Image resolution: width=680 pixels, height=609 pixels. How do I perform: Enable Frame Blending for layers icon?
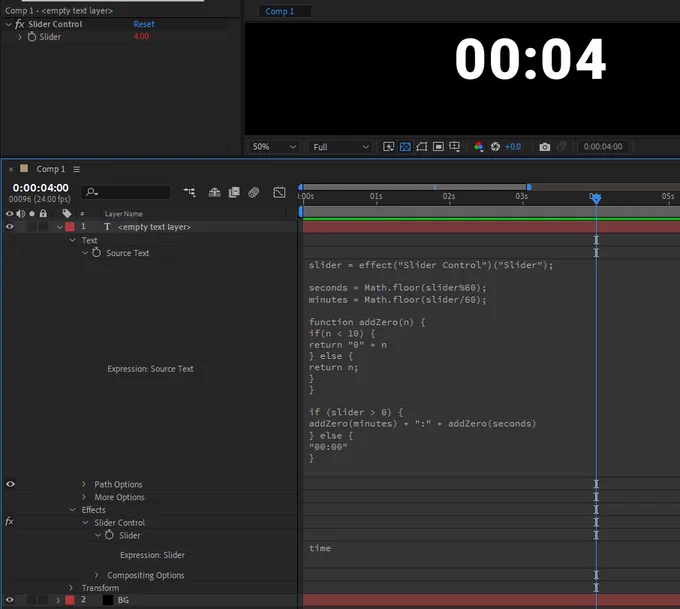pos(234,192)
